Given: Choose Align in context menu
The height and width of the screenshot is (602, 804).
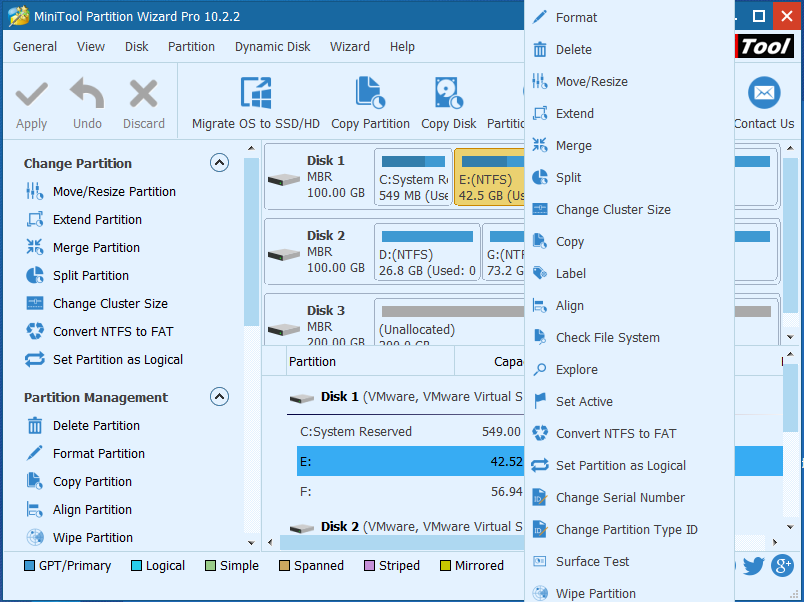Looking at the screenshot, I should point(630,306).
